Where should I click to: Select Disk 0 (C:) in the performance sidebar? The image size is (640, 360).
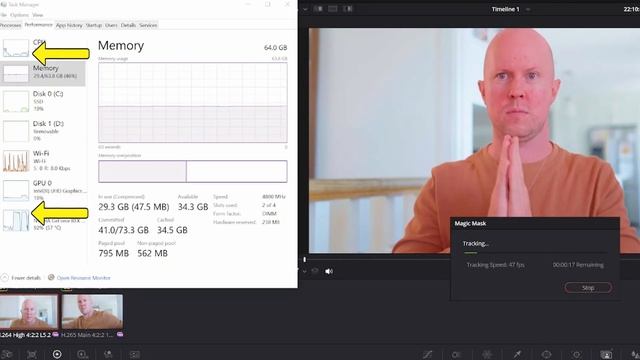coord(43,101)
